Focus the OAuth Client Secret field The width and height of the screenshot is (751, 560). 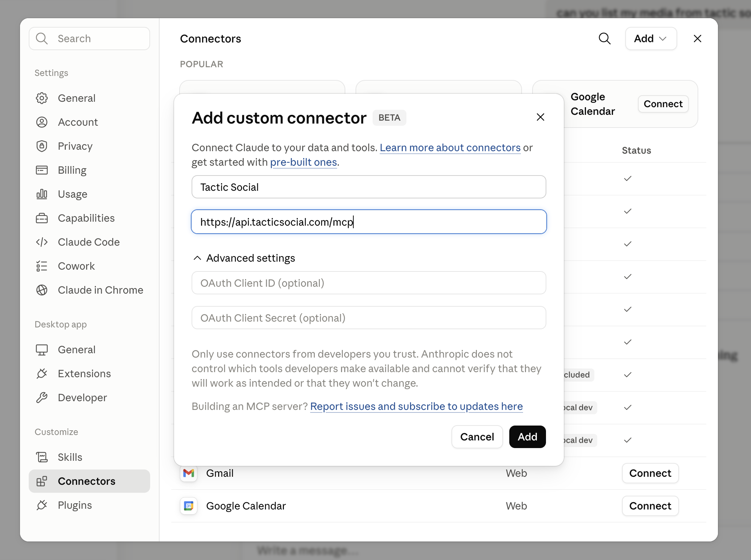(369, 318)
